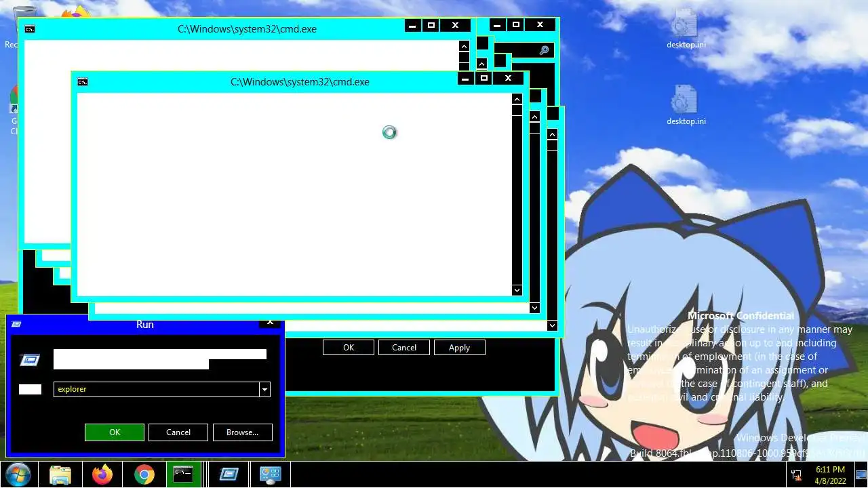Maximize the front cmd.exe window
The width and height of the screenshot is (868, 488).
click(x=484, y=79)
